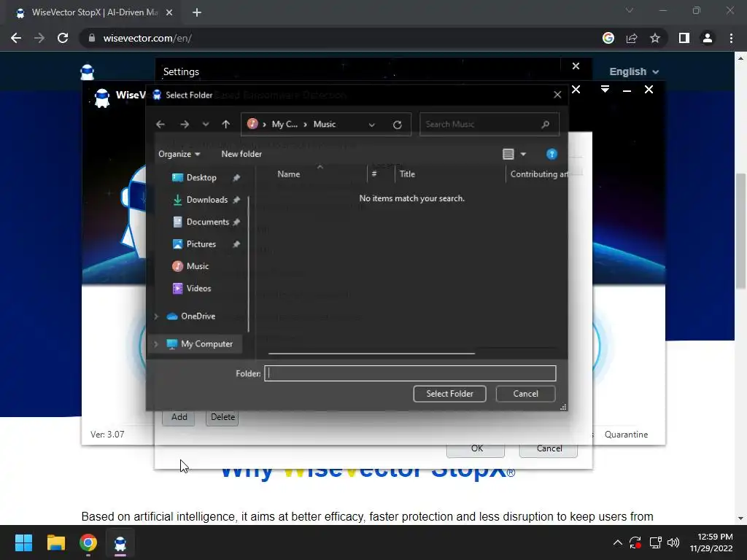Viewport: 747px width, 560px height.
Task: Open the Chrome profile icon
Action: (708, 38)
